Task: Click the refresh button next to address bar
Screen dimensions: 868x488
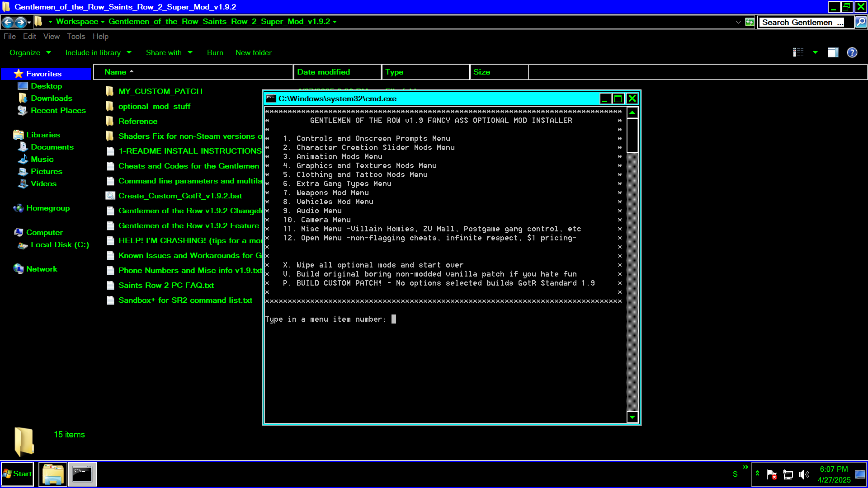Action: tap(750, 22)
